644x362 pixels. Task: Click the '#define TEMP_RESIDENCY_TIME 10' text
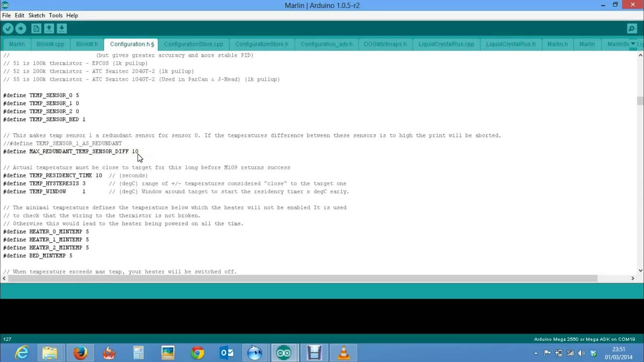tap(53, 175)
